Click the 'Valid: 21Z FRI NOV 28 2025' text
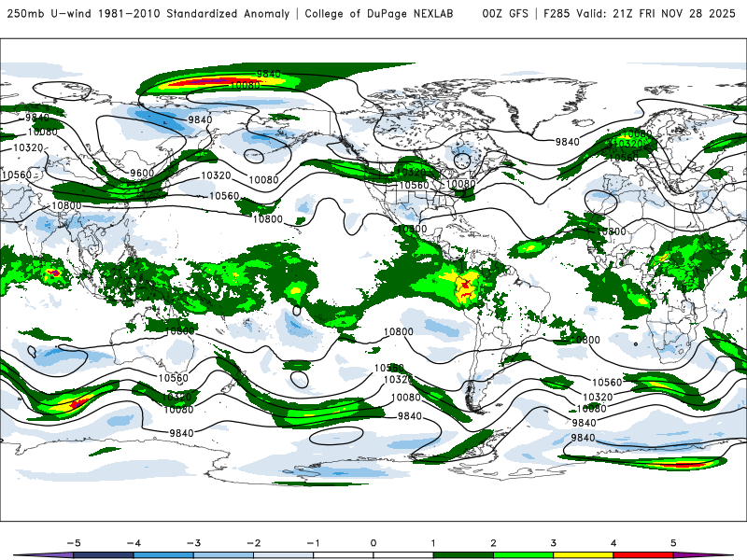This screenshot has height=560, width=747. [x=655, y=14]
